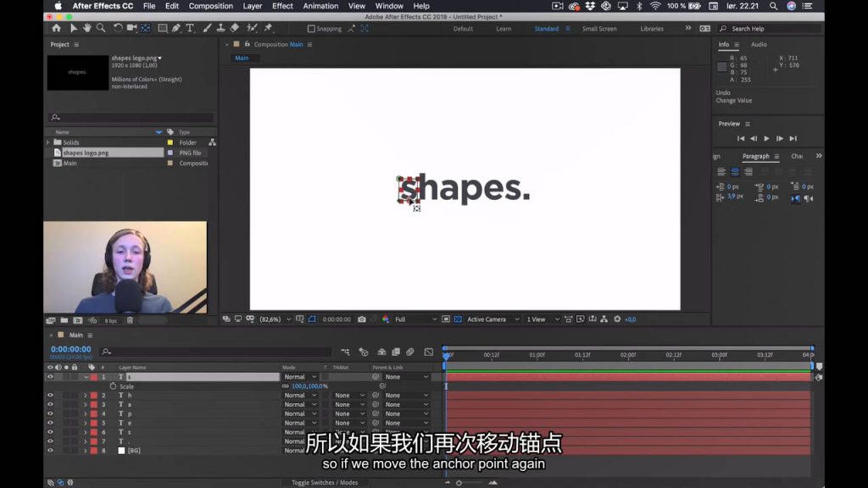868x488 pixels.
Task: Play the preview with the play button
Action: pyautogui.click(x=766, y=138)
